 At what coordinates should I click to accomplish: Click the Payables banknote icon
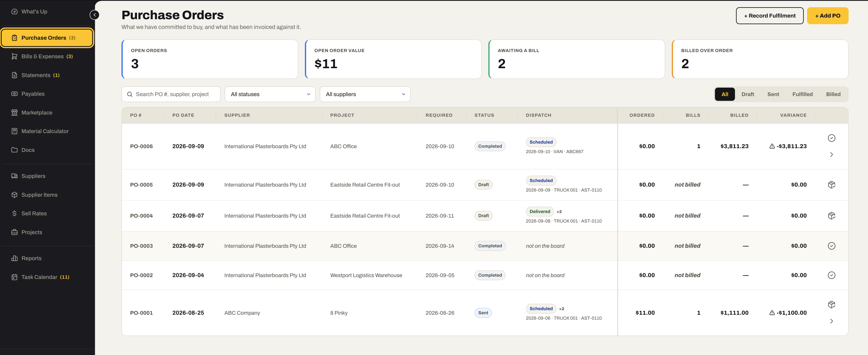tap(14, 94)
